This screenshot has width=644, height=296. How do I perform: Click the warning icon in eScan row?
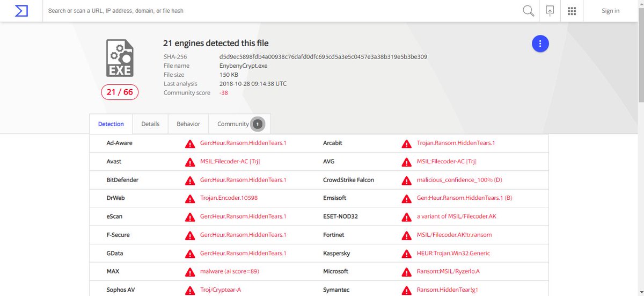point(190,216)
